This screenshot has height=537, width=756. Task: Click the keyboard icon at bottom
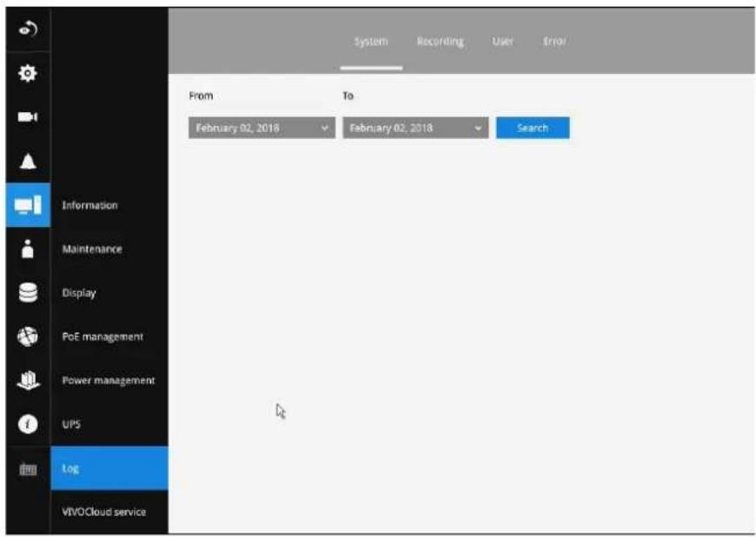pos(28,469)
